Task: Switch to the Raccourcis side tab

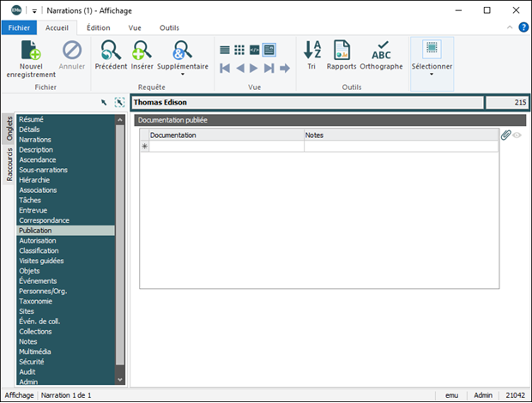Action: [x=9, y=165]
